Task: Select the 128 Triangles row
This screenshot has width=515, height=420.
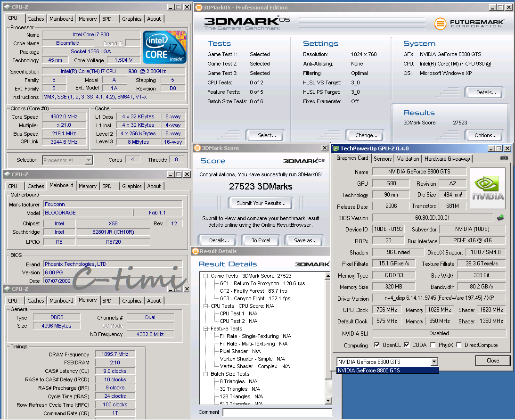Action: [241, 397]
